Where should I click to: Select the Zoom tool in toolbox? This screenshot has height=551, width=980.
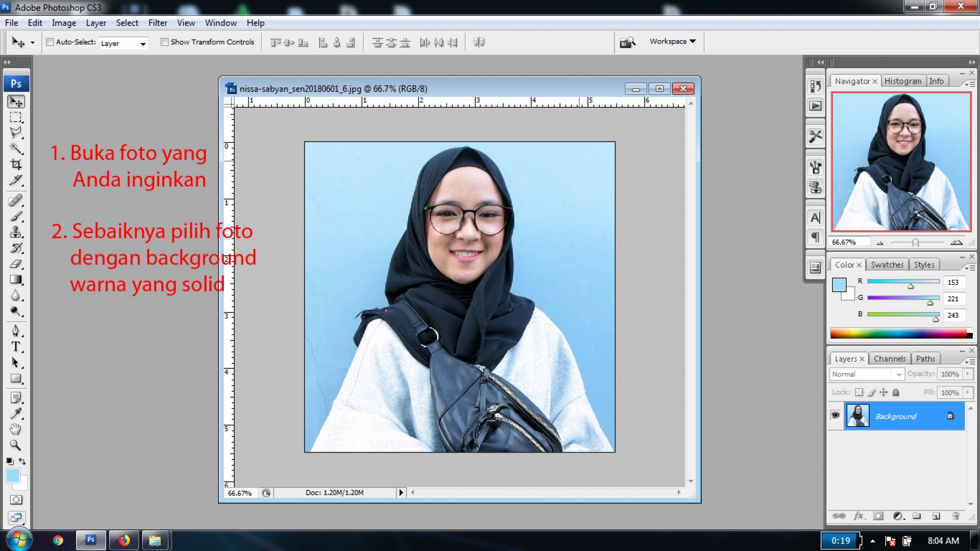[16, 445]
